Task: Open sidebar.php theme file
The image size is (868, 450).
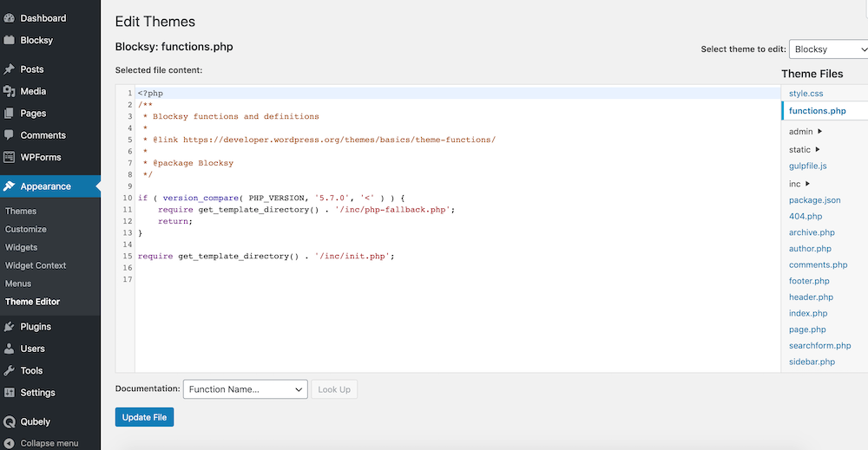Action: point(812,362)
